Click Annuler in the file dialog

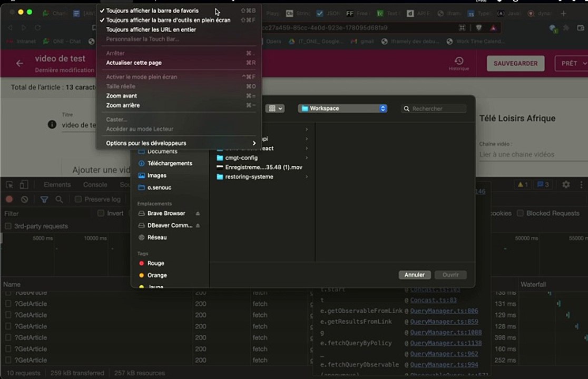(414, 275)
